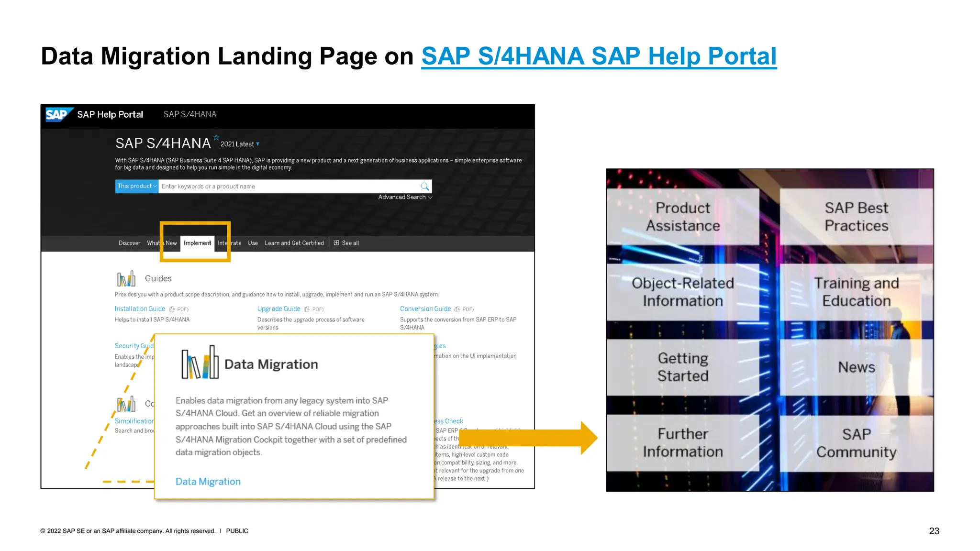980x551 pixels.
Task: Click the Data Migration link in popup
Action: [x=208, y=482]
